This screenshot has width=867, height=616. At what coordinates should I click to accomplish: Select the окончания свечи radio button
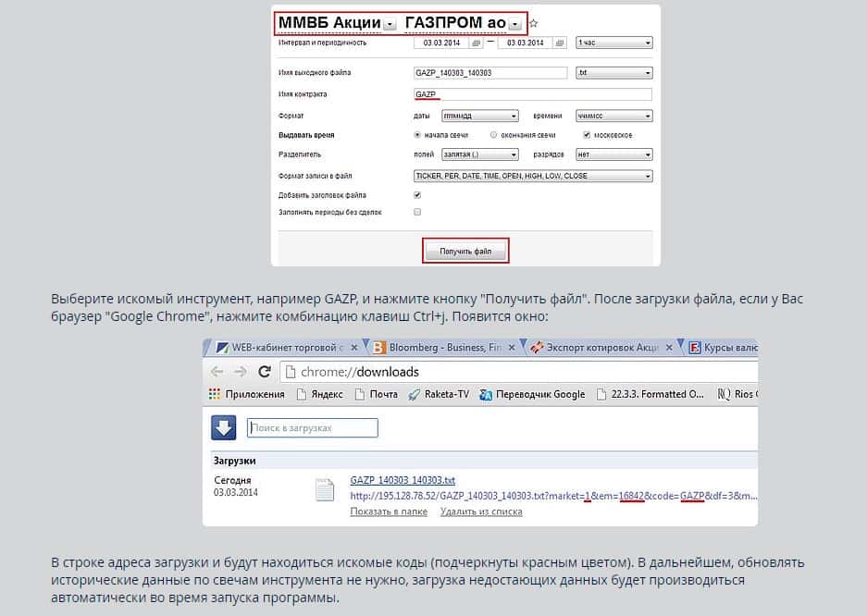coord(493,135)
